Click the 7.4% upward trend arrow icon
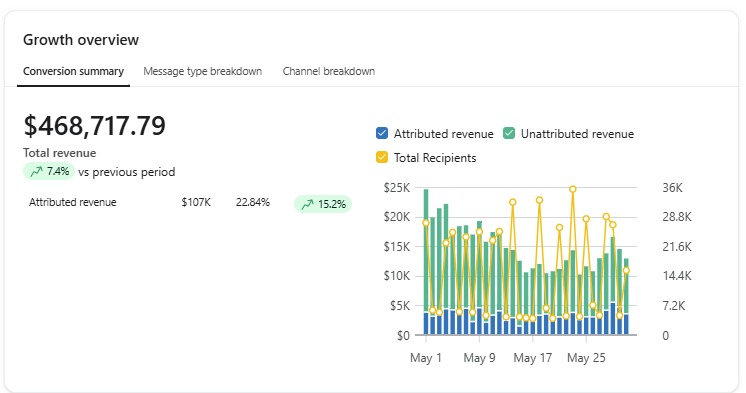This screenshot has width=746, height=393. 37,171
